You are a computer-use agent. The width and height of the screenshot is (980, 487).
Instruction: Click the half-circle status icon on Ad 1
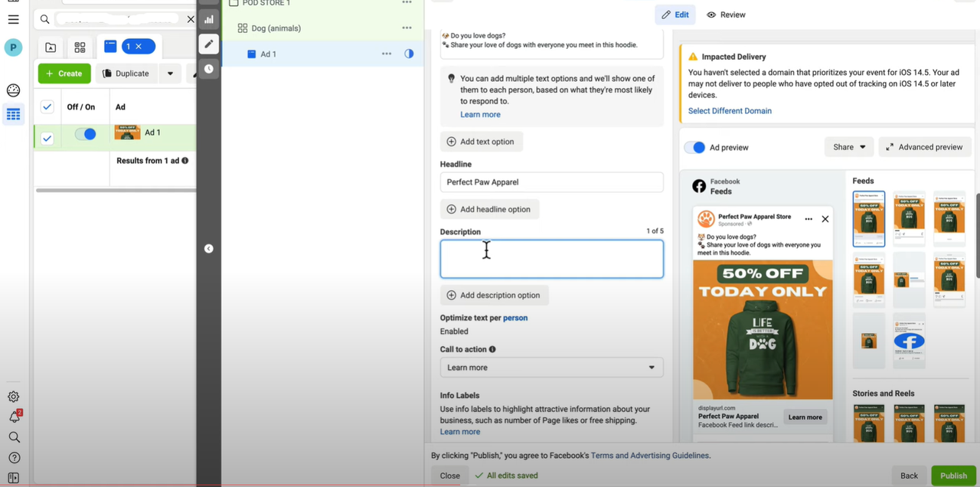(409, 54)
